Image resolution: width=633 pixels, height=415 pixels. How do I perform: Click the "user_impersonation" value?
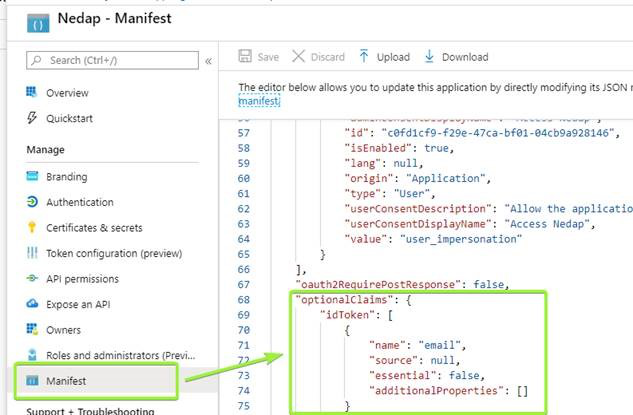(x=461, y=239)
